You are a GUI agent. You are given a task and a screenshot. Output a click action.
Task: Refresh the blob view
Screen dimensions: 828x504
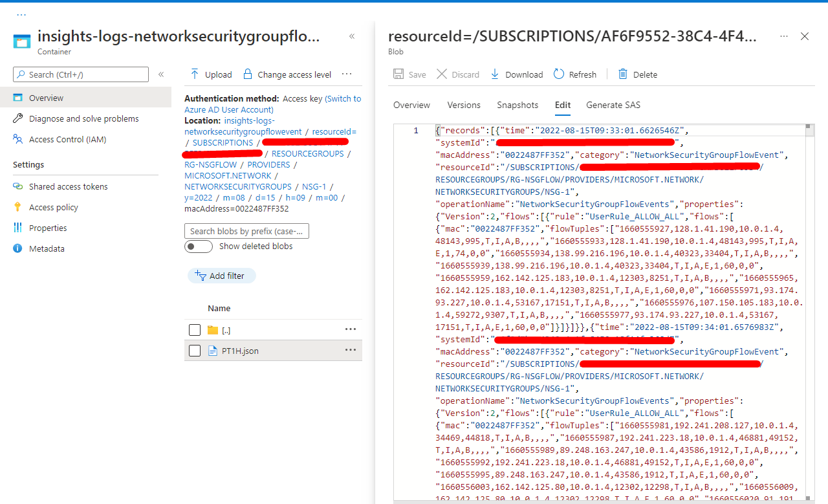click(x=575, y=74)
